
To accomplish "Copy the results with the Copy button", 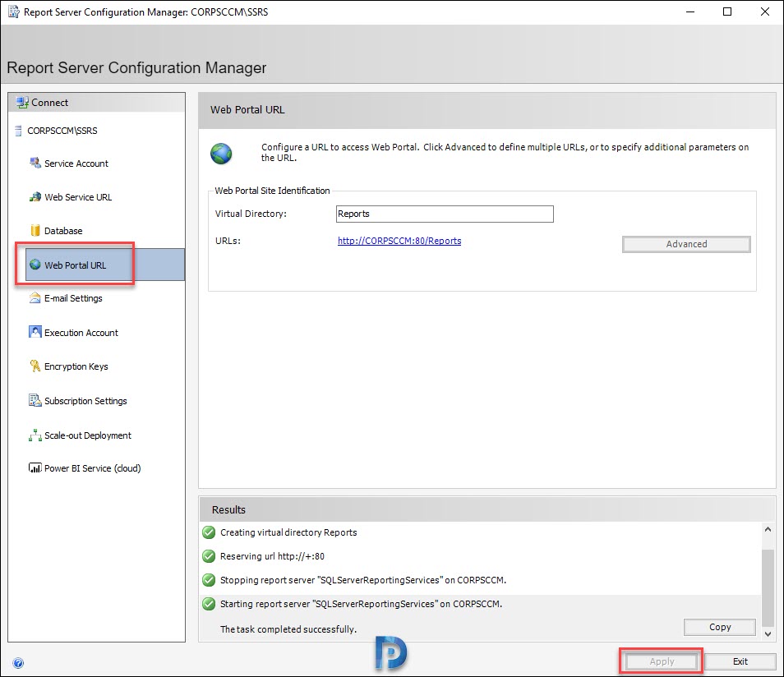I will tap(720, 627).
